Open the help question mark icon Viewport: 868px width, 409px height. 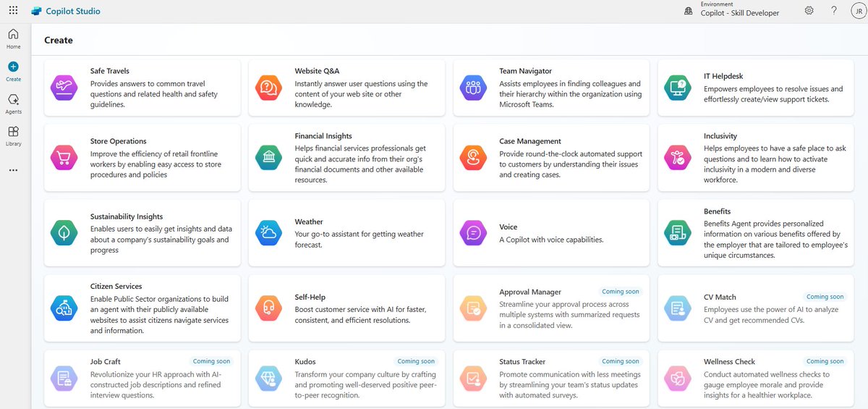(x=834, y=11)
